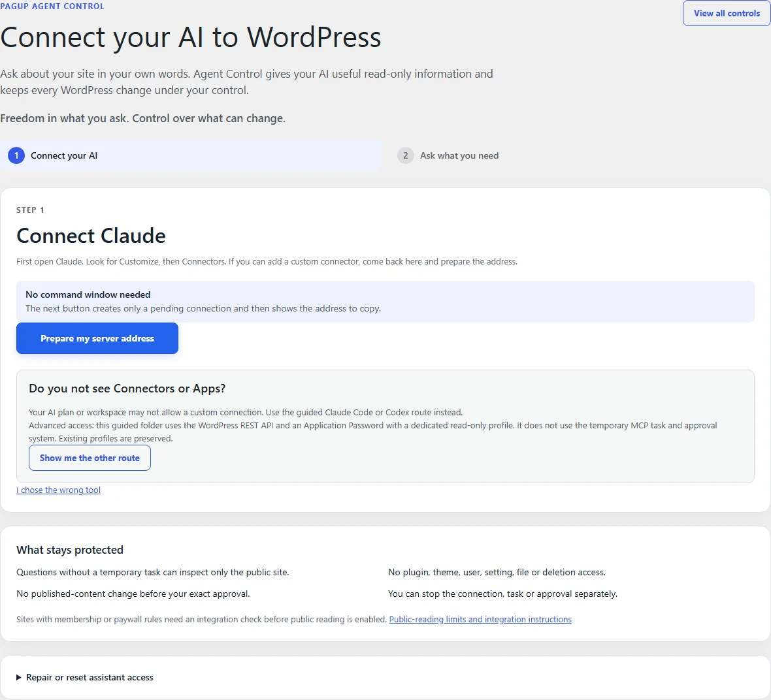Select the Connect your AI step tab
The width and height of the screenshot is (771, 700).
pyautogui.click(x=191, y=155)
